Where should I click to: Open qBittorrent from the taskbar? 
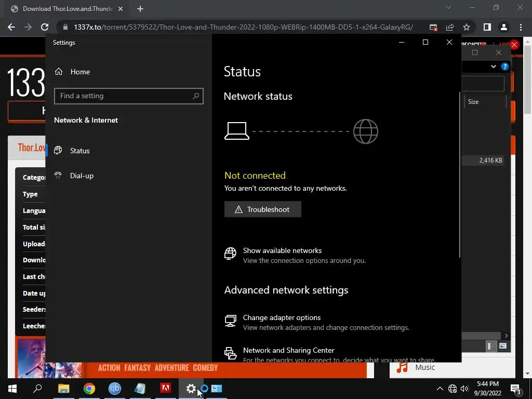click(x=115, y=389)
